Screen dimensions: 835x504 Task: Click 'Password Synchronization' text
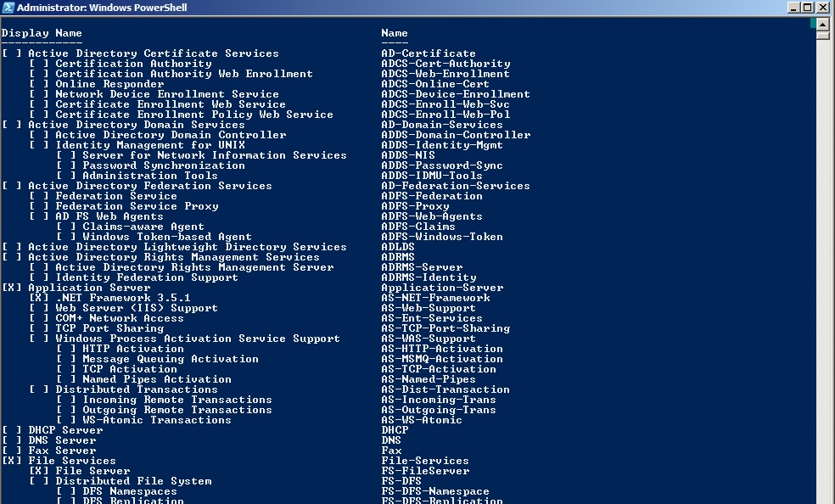click(x=164, y=165)
